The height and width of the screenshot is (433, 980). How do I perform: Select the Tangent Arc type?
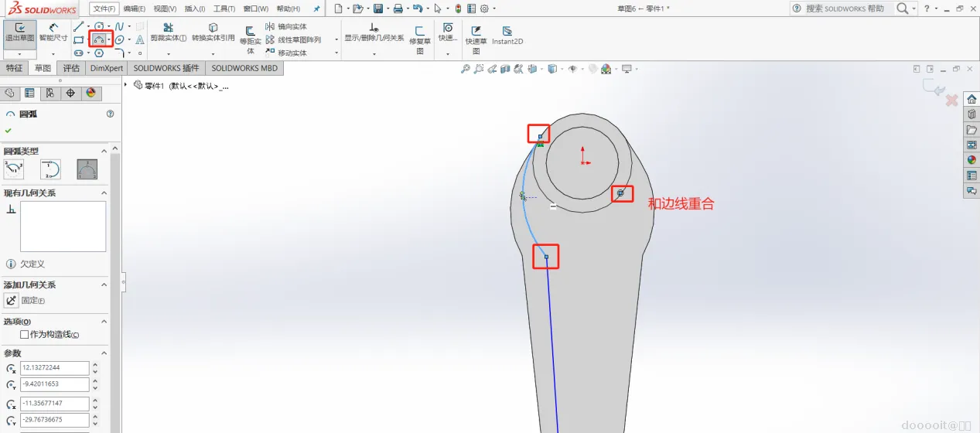[x=50, y=169]
